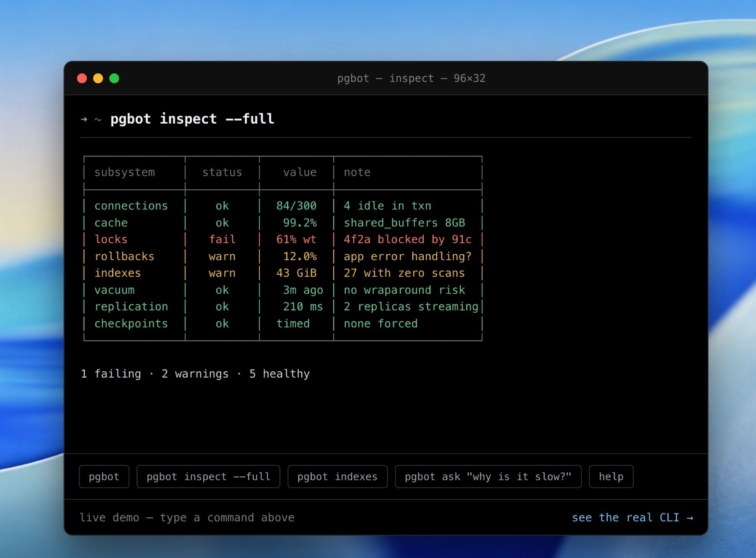This screenshot has width=756, height=558.
Task: Click 'live demo — type a command above' hint
Action: (x=187, y=517)
